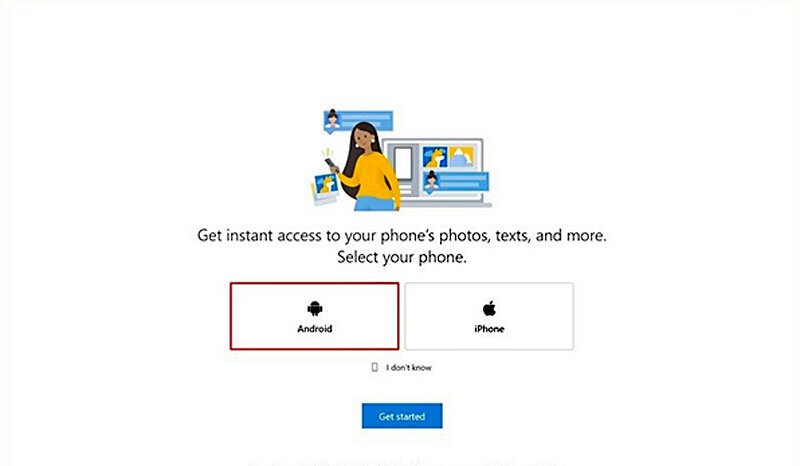Click the phone outline on the laptop screen

pyautogui.click(x=403, y=163)
